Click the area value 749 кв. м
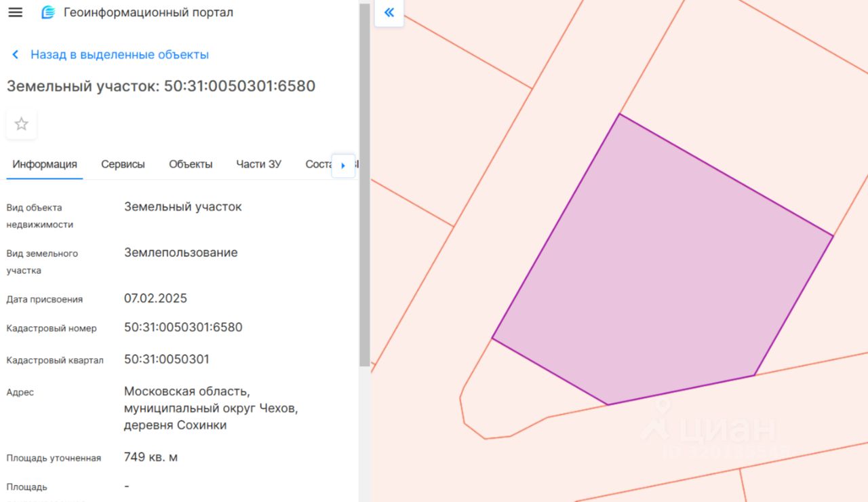The height and width of the screenshot is (502, 868). pyautogui.click(x=151, y=457)
